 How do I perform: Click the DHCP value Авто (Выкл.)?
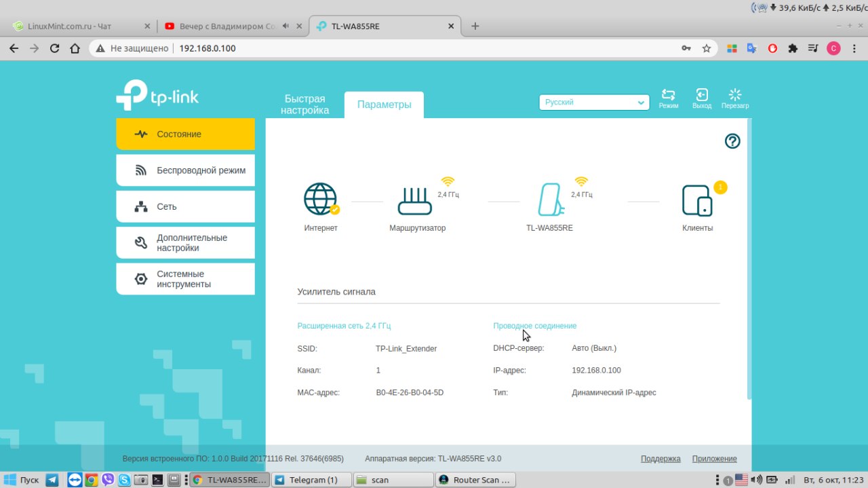594,348
